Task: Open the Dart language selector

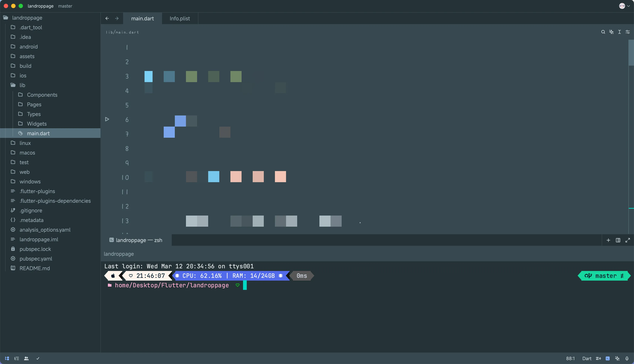Action: (x=587, y=358)
